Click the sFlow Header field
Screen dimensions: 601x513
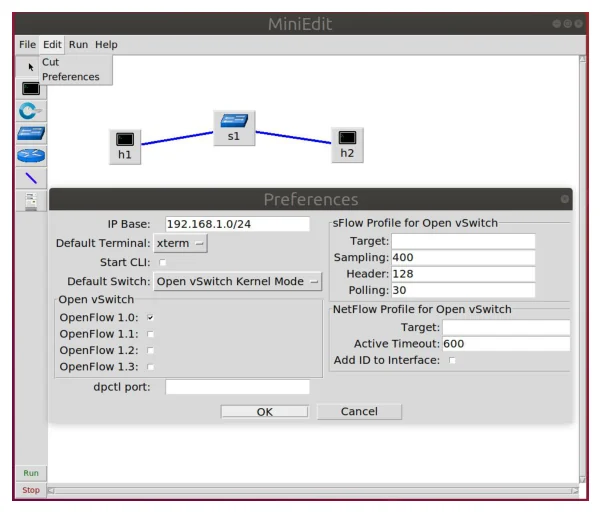[x=463, y=274]
